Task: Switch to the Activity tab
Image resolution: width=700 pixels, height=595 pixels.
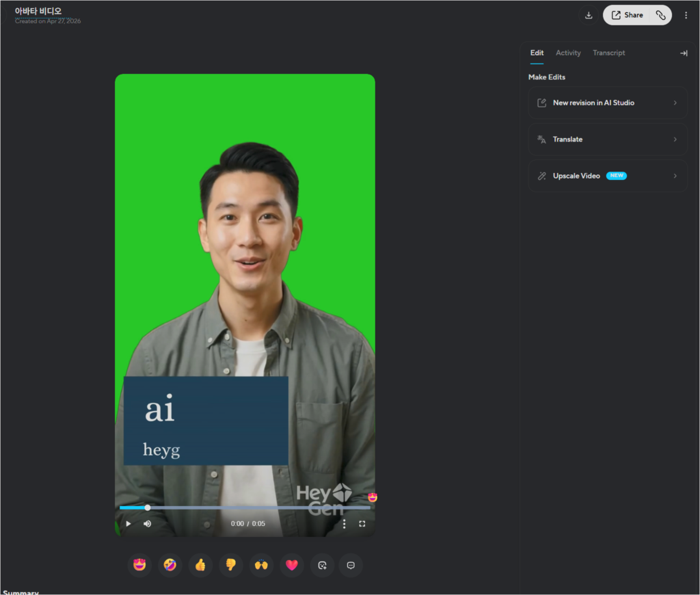Action: coord(568,53)
